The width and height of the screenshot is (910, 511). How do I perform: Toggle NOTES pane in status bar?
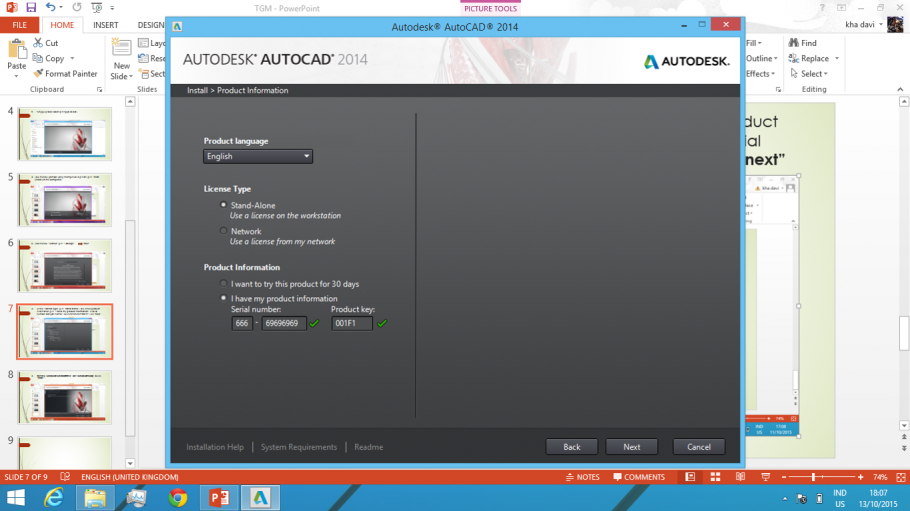pyautogui.click(x=583, y=477)
